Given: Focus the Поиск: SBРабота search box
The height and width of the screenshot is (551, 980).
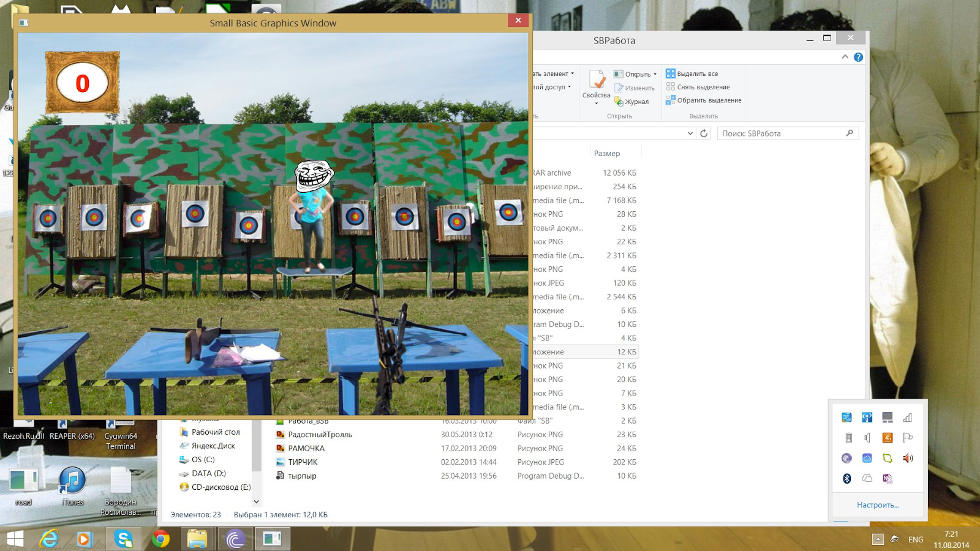Looking at the screenshot, I should (x=788, y=133).
